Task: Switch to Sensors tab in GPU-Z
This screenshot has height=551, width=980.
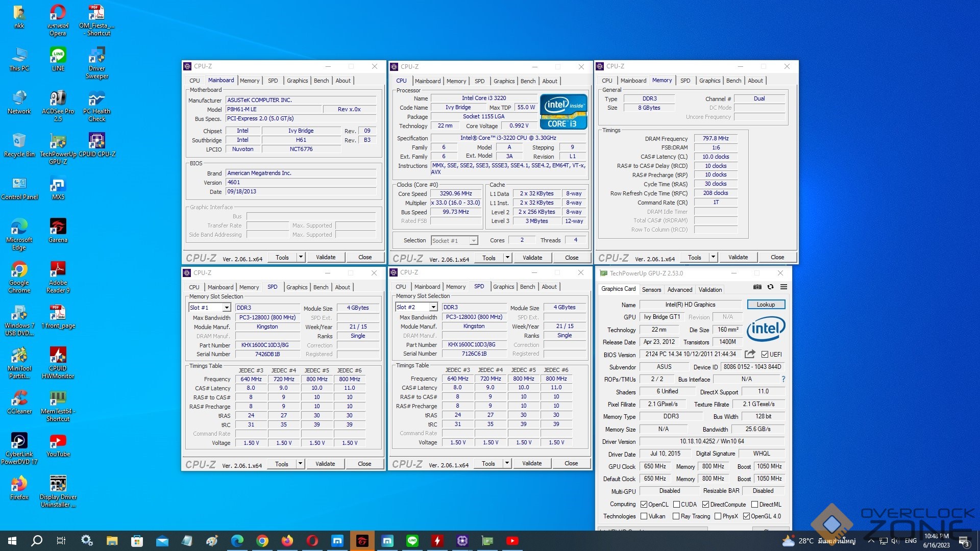Action: tap(651, 289)
